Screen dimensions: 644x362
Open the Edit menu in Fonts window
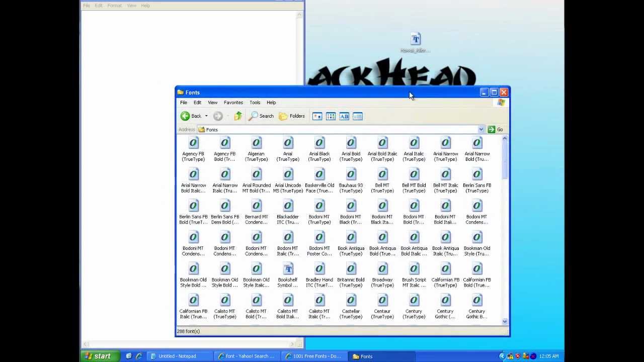click(198, 103)
